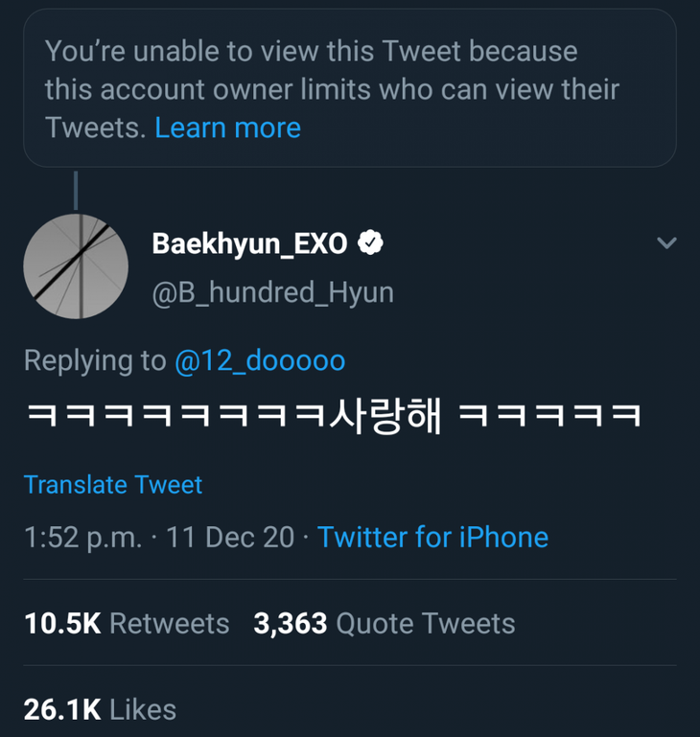Screen dimensions: 700x737
Task: Open the @12_dooooo mention
Action: tap(260, 360)
